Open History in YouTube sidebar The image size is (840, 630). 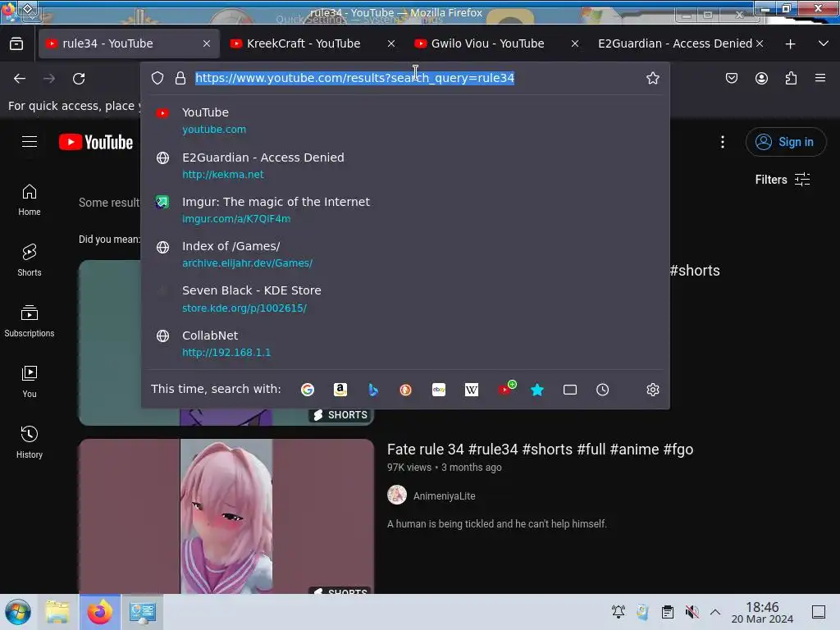(x=30, y=442)
